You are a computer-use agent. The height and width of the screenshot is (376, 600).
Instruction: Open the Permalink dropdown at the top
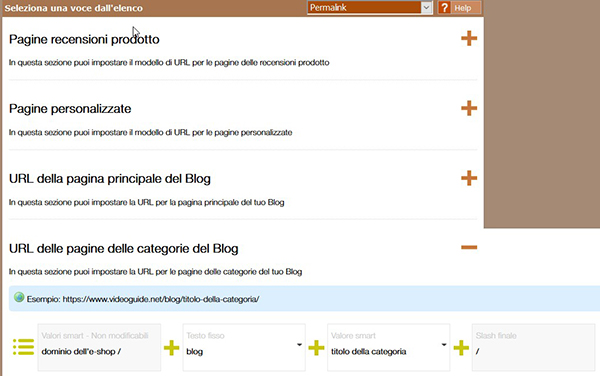(370, 8)
